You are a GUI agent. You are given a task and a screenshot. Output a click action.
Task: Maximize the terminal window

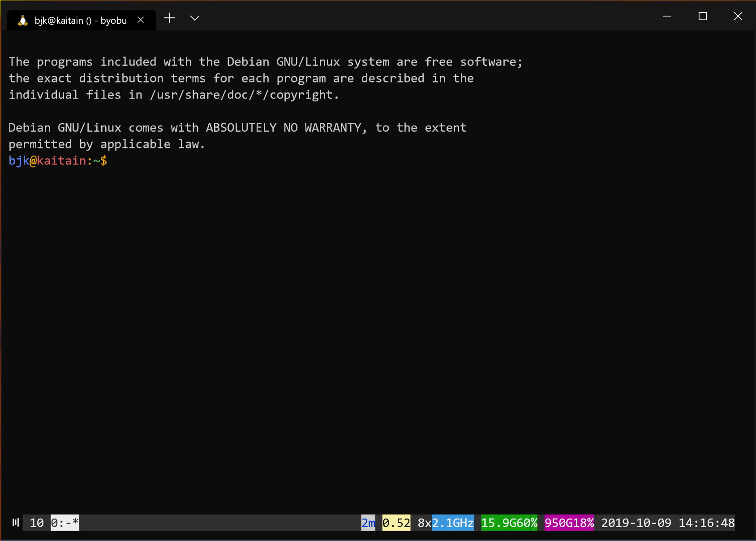click(x=702, y=17)
